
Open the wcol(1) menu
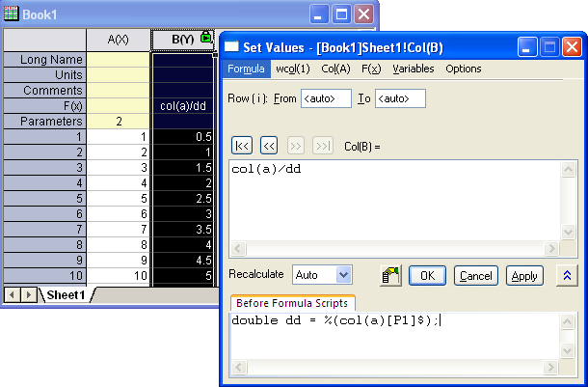[293, 69]
